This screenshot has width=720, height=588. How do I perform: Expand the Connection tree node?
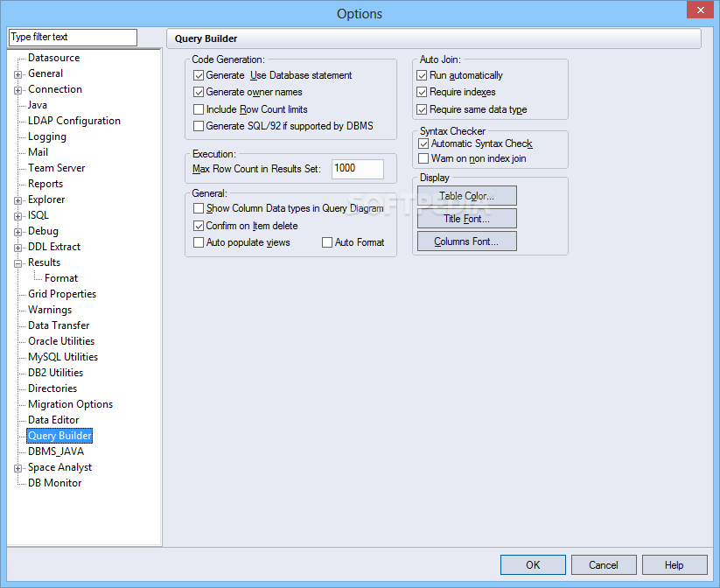(17, 90)
